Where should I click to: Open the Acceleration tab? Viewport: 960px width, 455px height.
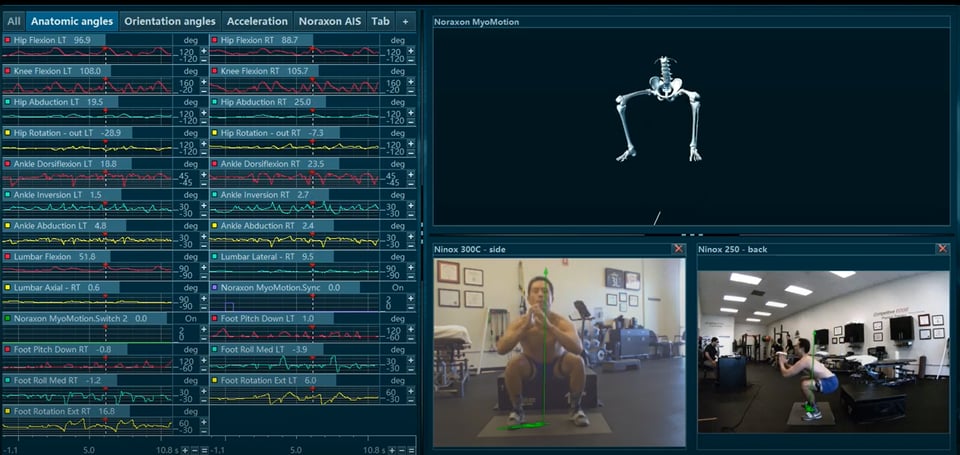[257, 21]
